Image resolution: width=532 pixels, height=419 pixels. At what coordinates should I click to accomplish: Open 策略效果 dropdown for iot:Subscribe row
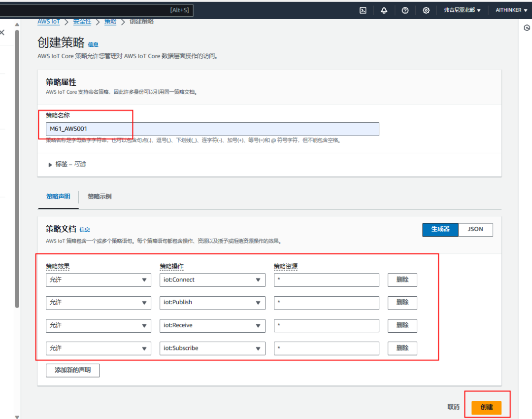pos(99,349)
